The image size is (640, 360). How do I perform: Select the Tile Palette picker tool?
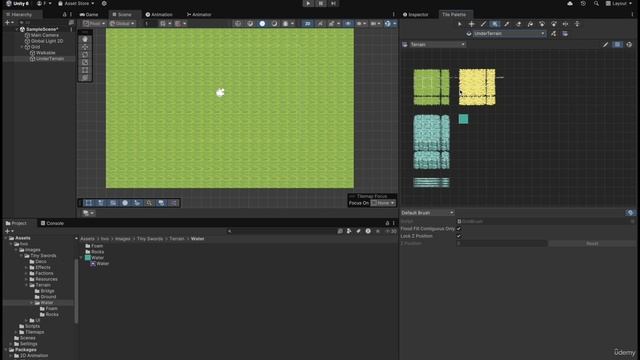click(x=507, y=24)
